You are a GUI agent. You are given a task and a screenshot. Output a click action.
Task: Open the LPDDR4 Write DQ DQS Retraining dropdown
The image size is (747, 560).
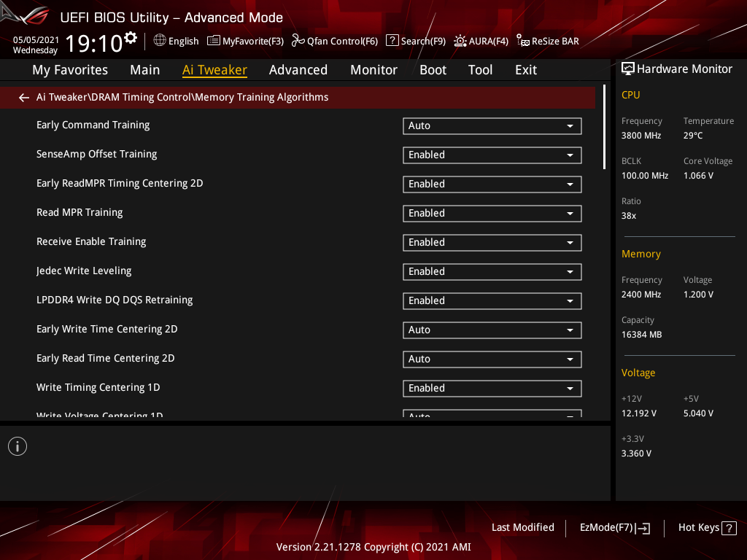pos(492,301)
